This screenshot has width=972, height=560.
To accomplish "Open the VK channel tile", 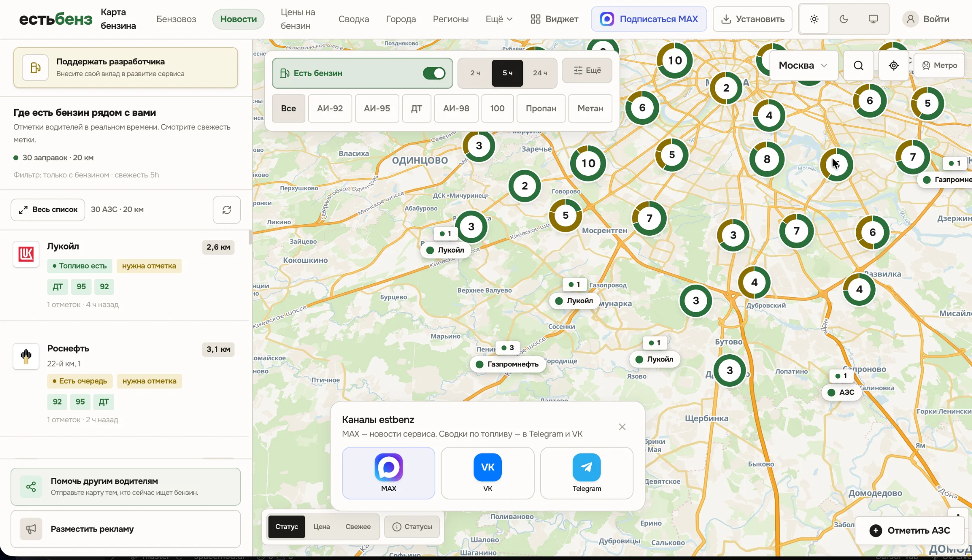I will coord(488,473).
